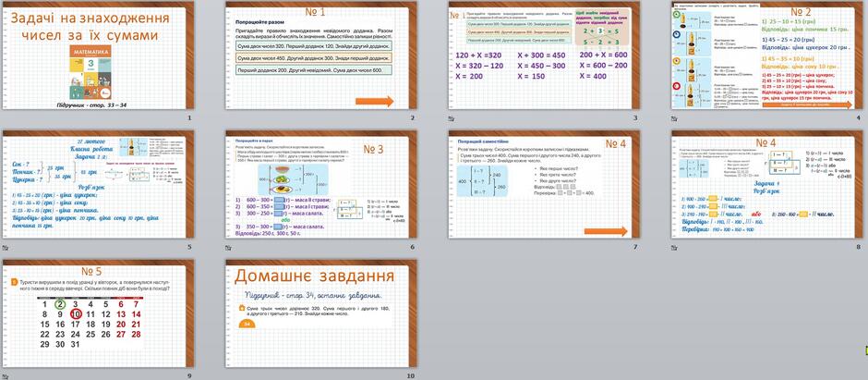
Task: Click slide number '1' label
Action: click(189, 118)
